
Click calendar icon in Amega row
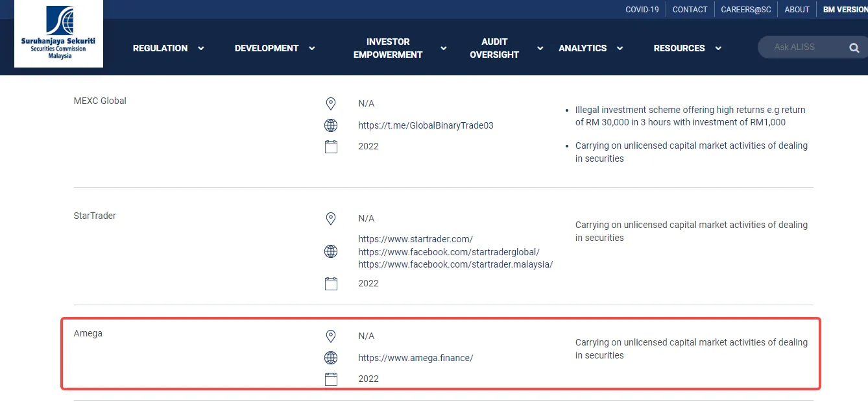(331, 379)
